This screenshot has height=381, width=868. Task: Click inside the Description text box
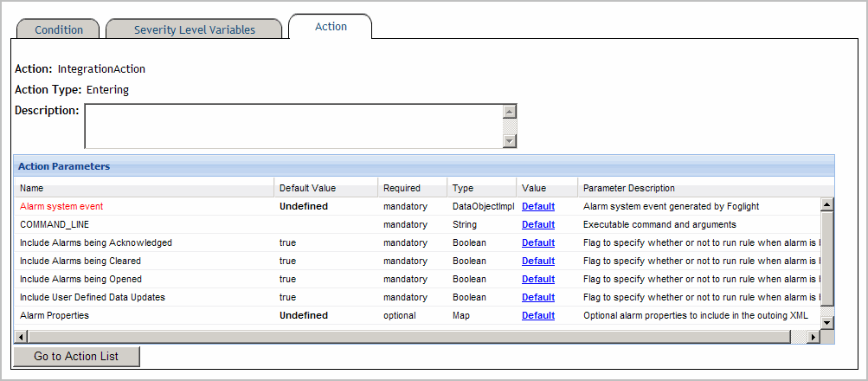pos(293,126)
